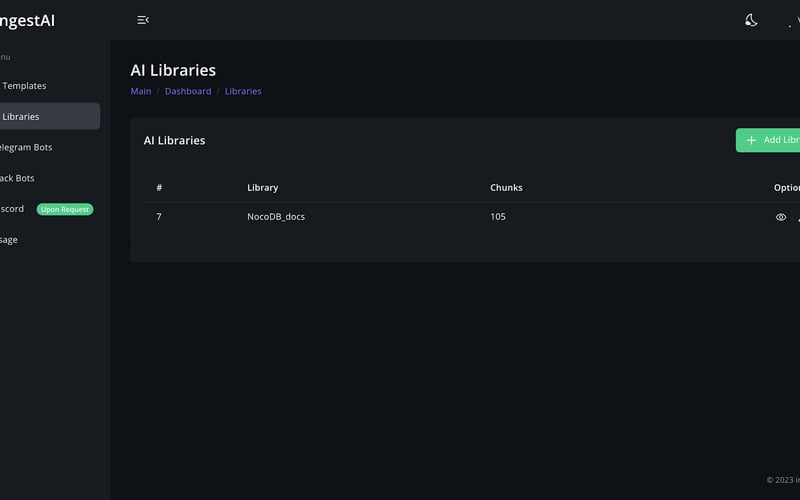Click the Libraries breadcrumb link

click(243, 91)
